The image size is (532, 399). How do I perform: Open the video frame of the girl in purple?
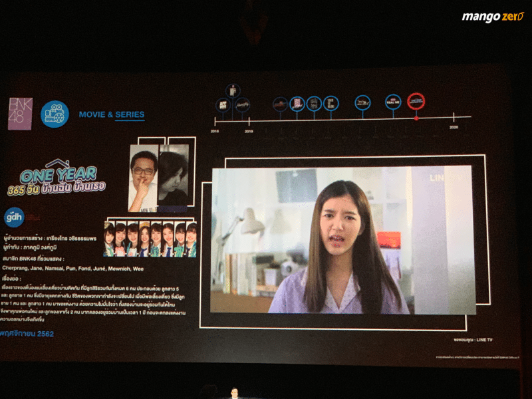pyautogui.click(x=342, y=240)
